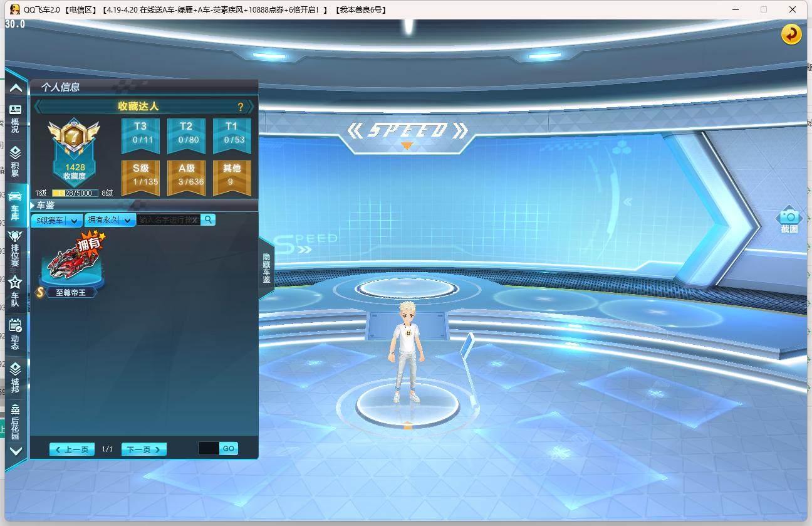
Task: Click the 截图 screenshot camera icon
Action: [x=789, y=220]
